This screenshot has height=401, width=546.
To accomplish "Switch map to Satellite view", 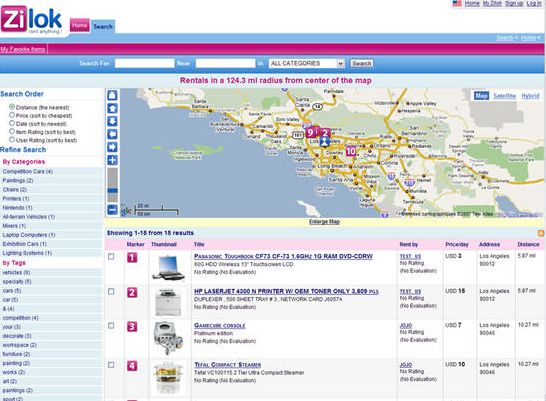I will [504, 96].
